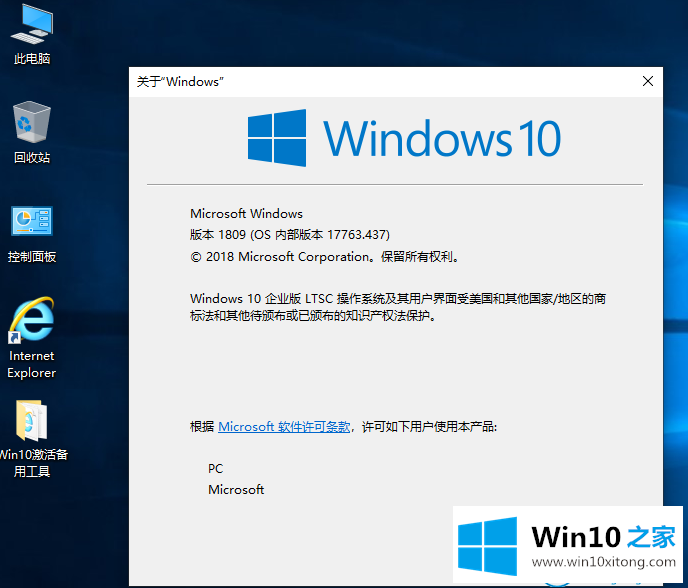Open the Microsoft 软件许可条款 link
688x588 pixels.
point(284,427)
